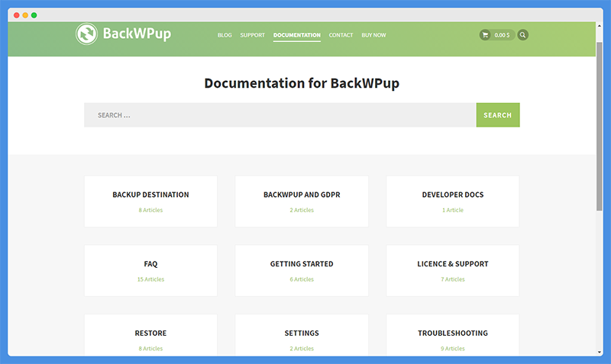Open the Contact menu item
Viewport: 611px width, 364px height.
tap(341, 35)
